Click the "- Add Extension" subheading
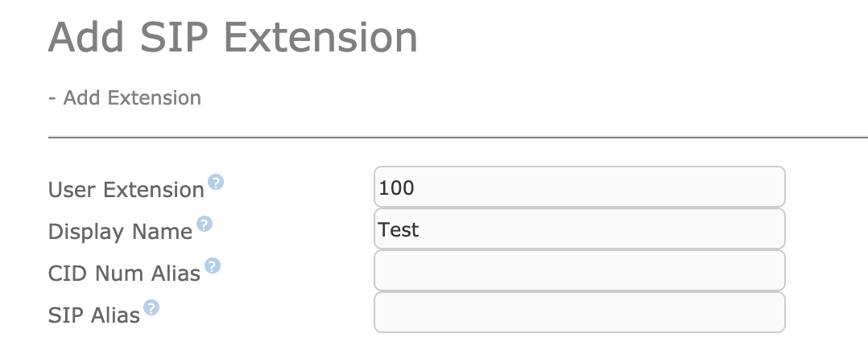This screenshot has width=868, height=346. point(125,97)
